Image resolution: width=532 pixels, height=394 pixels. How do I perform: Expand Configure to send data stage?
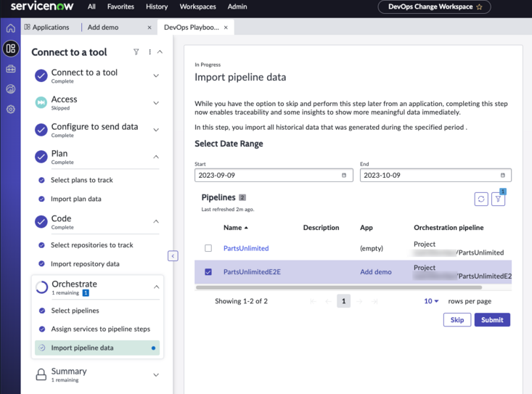(156, 130)
